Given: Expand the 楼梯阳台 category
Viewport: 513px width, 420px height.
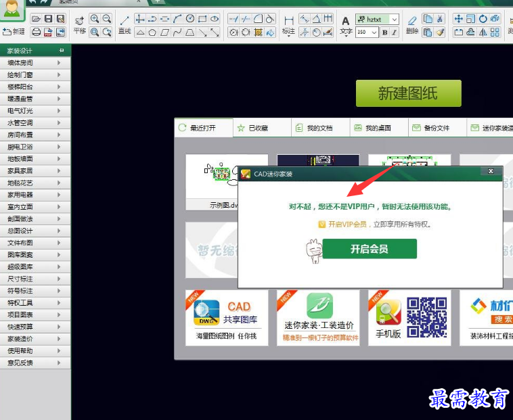Looking at the screenshot, I should pyautogui.click(x=35, y=87).
